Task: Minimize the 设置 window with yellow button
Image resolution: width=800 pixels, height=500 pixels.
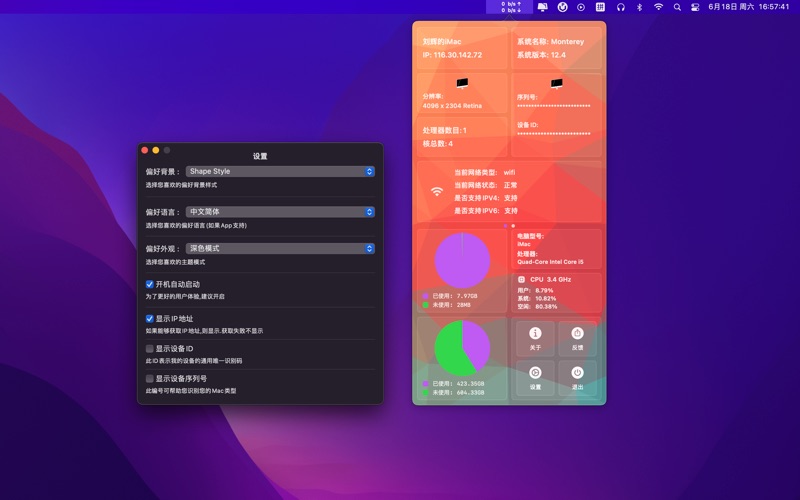Action: [x=156, y=150]
